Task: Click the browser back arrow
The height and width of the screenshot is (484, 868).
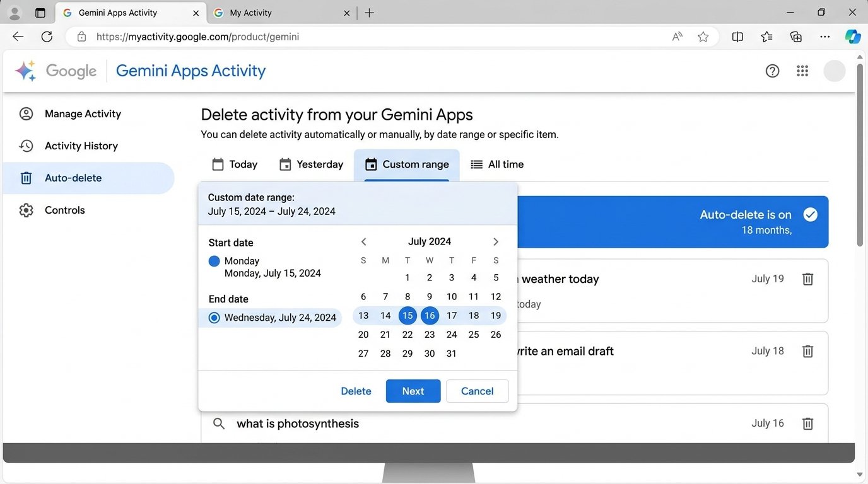Action: click(18, 37)
